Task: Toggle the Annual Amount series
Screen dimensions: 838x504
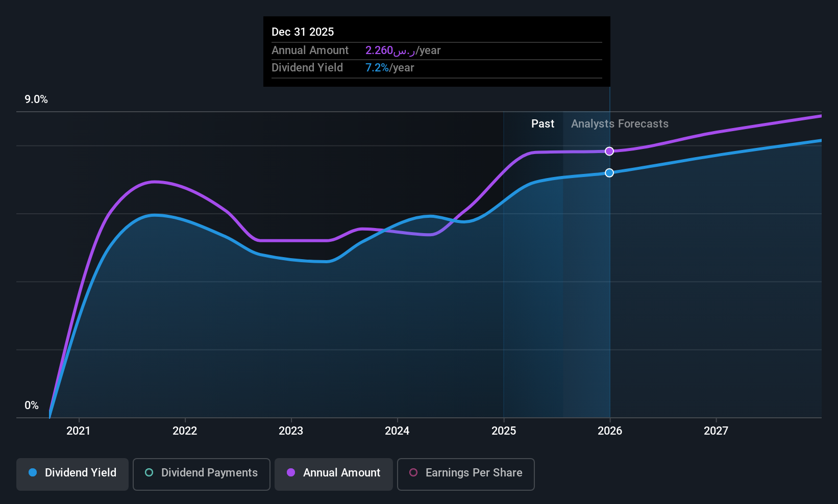Action: click(334, 474)
